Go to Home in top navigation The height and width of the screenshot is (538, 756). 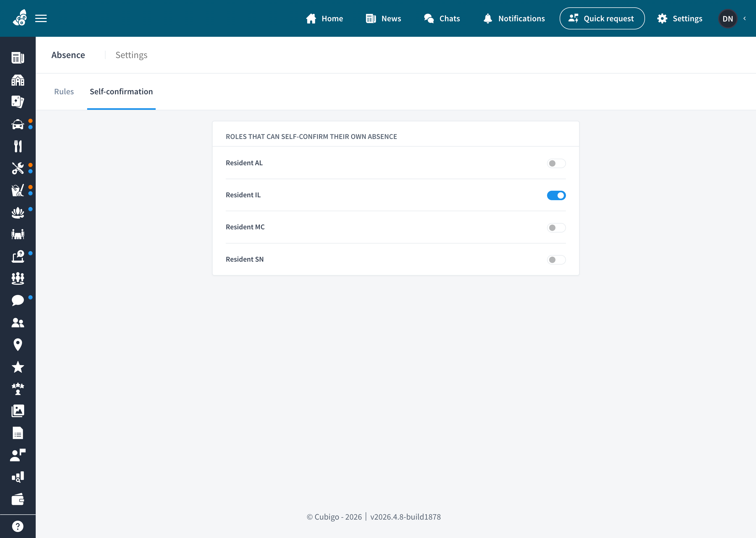324,19
